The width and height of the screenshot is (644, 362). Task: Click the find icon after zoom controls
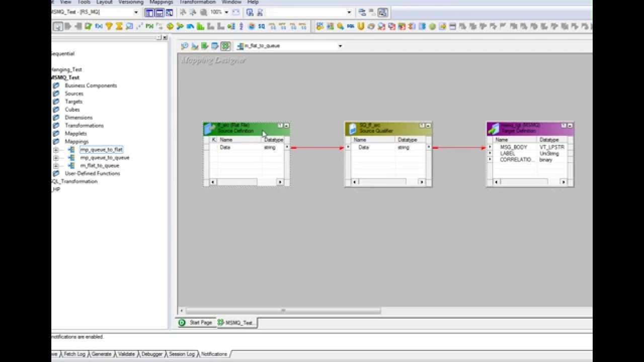click(x=250, y=12)
